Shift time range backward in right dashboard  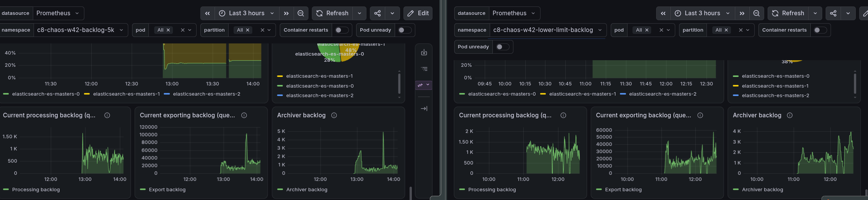pyautogui.click(x=663, y=13)
